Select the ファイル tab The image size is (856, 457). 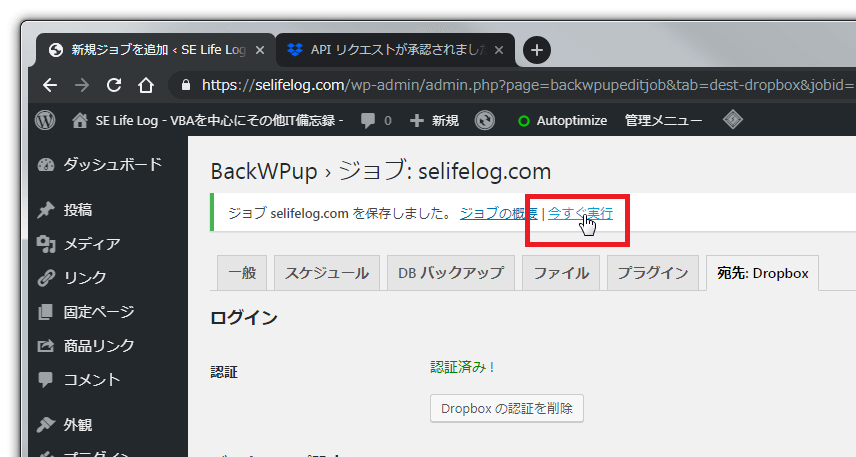[560, 272]
